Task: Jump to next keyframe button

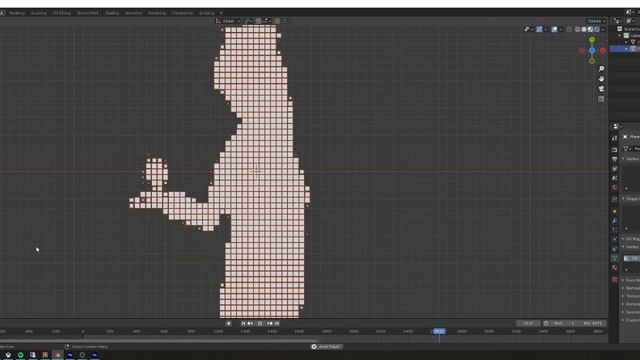Action: coord(270,323)
